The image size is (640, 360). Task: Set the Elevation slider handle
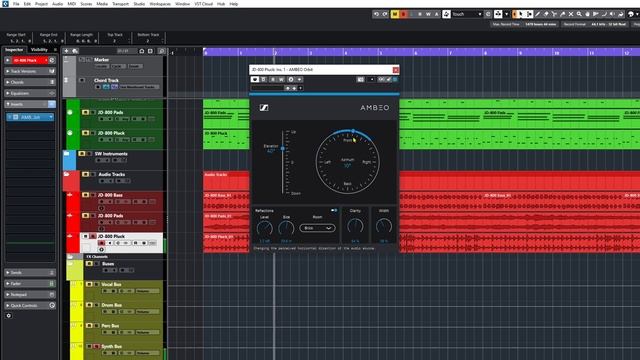coord(282,148)
